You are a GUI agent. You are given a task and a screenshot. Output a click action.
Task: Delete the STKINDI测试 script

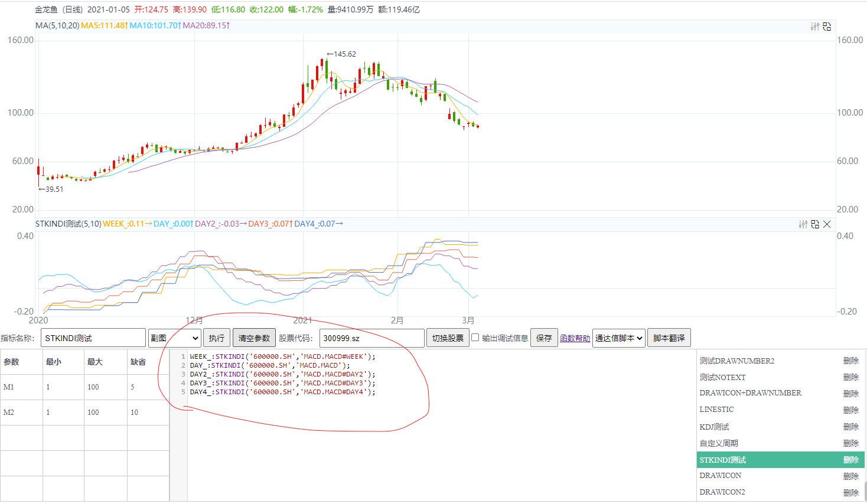[851, 460]
